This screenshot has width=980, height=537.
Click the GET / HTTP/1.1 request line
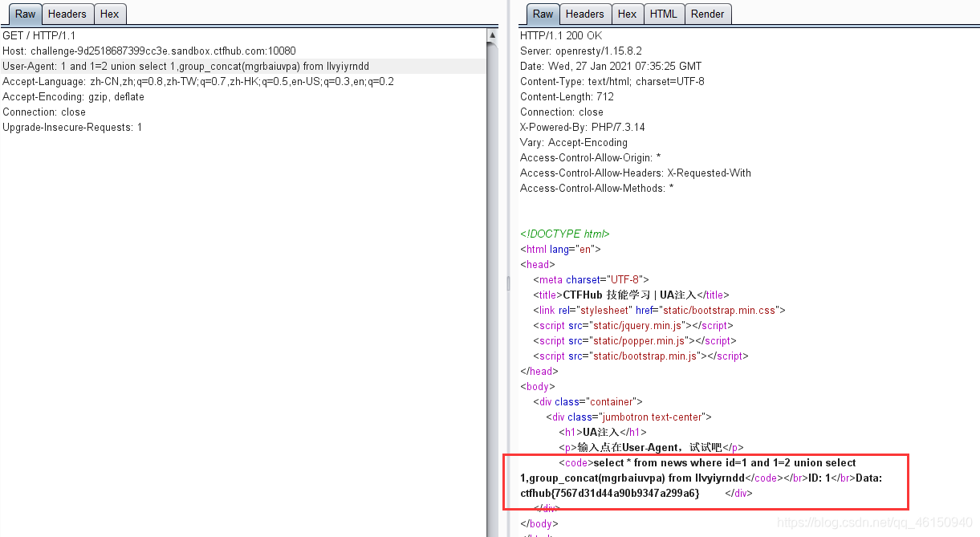(x=39, y=35)
